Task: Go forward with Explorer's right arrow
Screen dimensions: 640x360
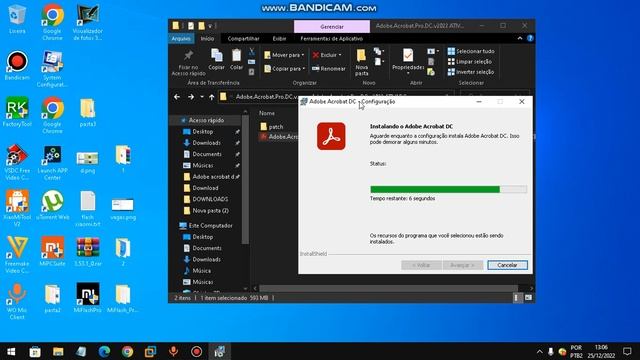Action: coord(191,97)
